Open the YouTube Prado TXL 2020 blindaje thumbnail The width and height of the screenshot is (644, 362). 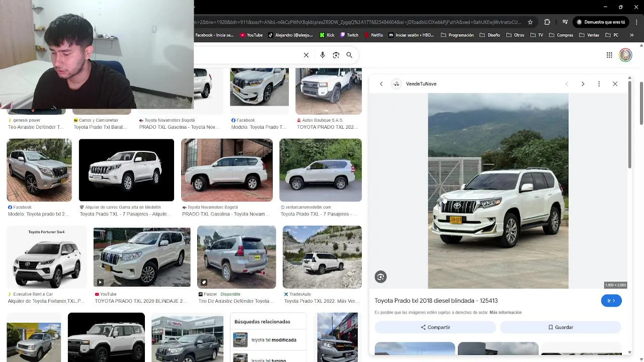[x=142, y=257]
